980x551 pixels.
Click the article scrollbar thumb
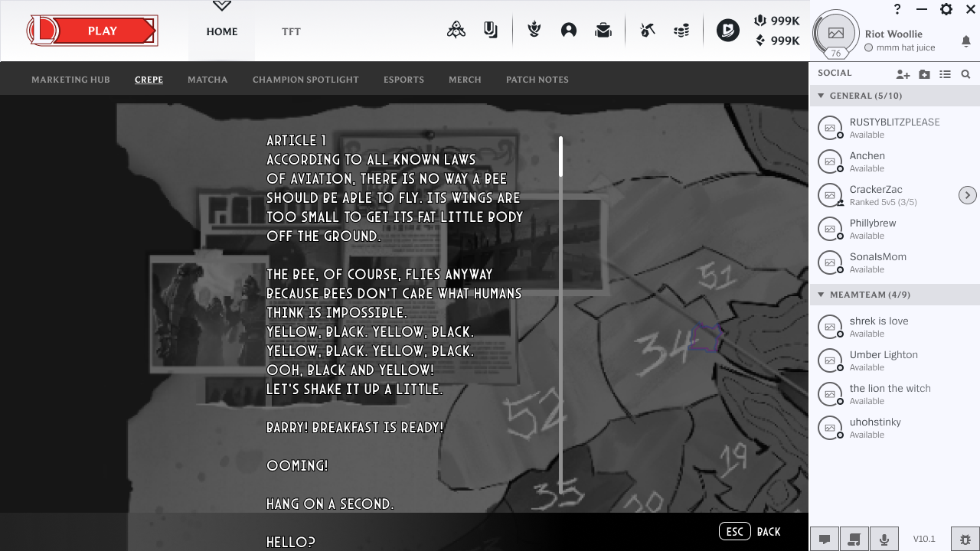pyautogui.click(x=560, y=157)
